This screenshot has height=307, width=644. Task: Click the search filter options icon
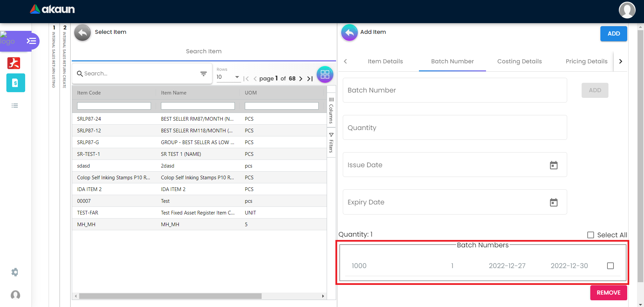point(203,74)
